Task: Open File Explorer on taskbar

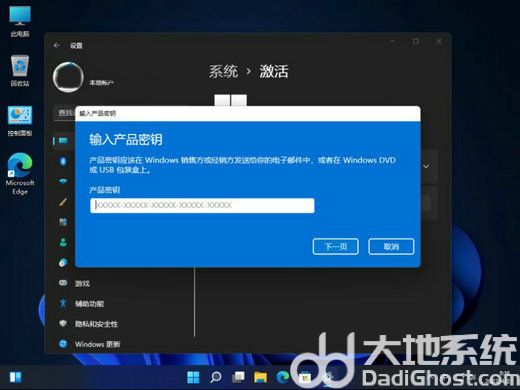Action: pyautogui.click(x=260, y=377)
